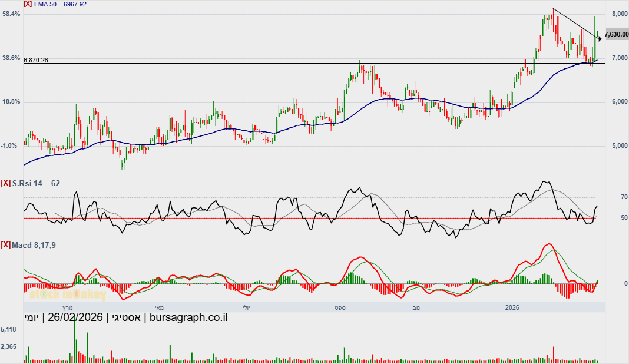The height and width of the screenshot is (364, 629).
Task: Click the 58.4% level label
Action: (x=11, y=14)
